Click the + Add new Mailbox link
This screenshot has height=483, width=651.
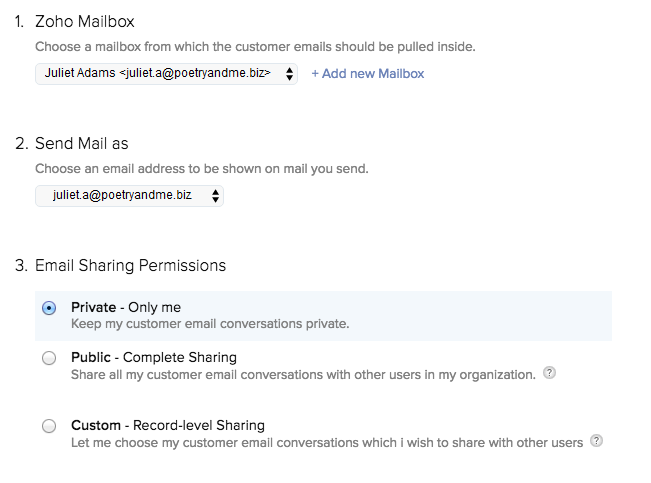[x=368, y=74]
